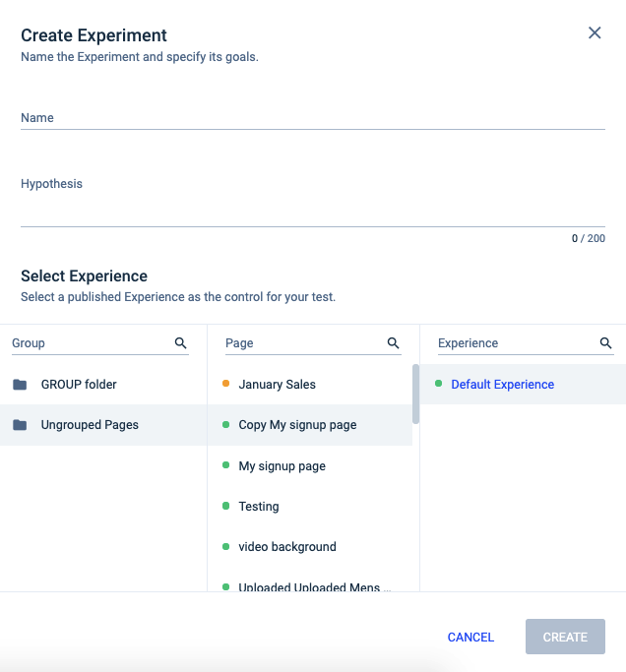Click the Ungrouped Pages folder icon

[20, 425]
